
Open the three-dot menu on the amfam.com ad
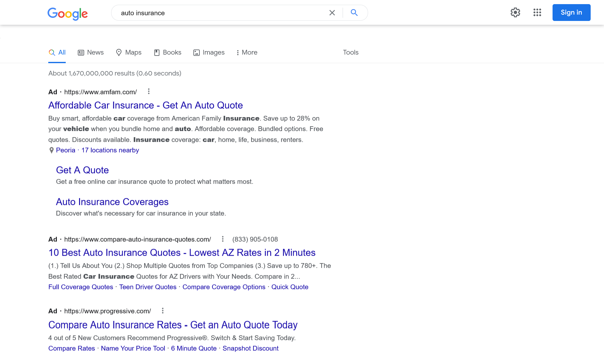click(149, 91)
